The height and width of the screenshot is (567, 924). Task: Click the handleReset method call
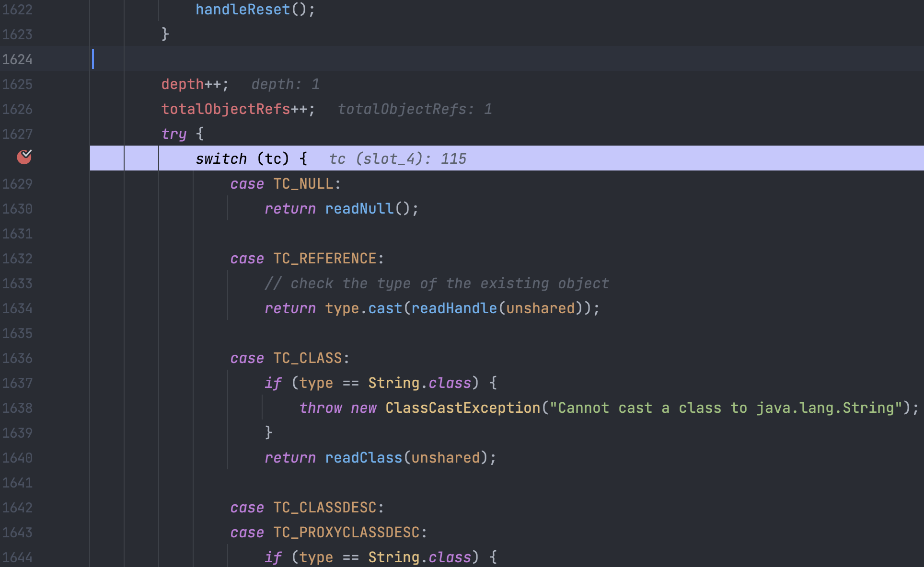(x=243, y=10)
